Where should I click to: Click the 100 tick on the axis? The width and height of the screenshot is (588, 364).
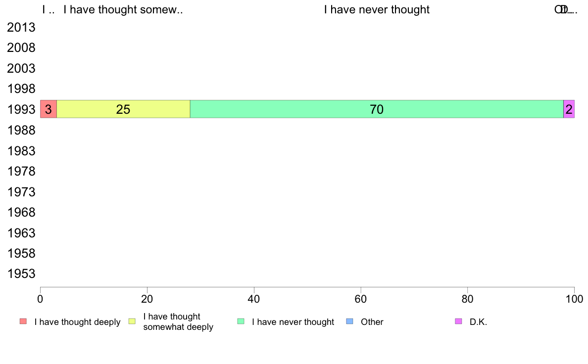[x=574, y=299]
